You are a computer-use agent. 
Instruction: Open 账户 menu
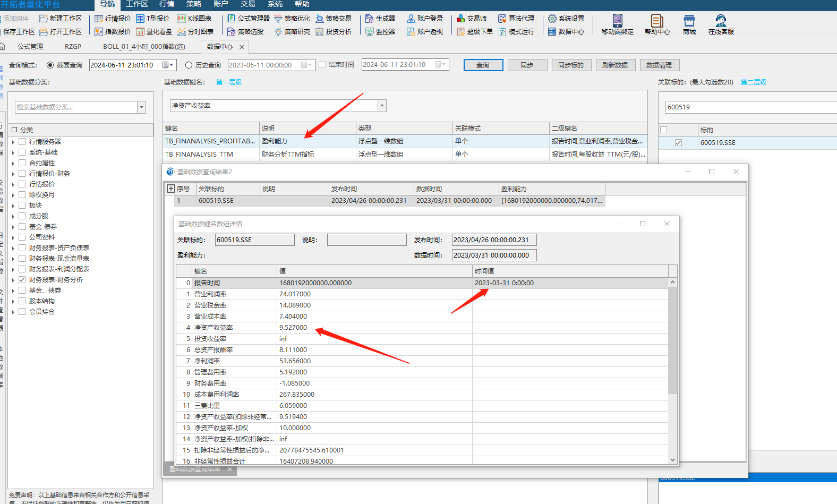(x=221, y=4)
